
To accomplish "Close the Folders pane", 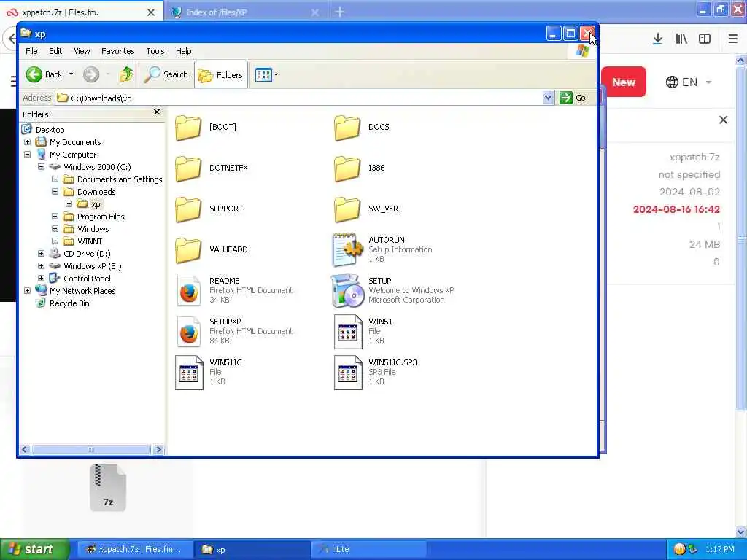I will 157,112.
